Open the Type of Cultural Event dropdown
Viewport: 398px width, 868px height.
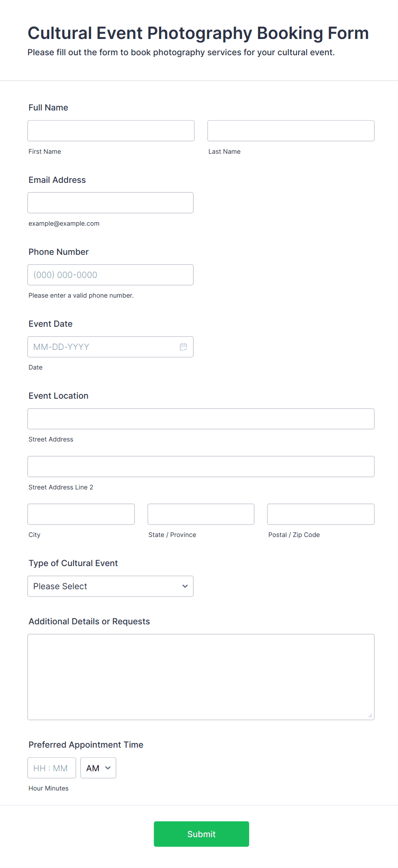point(110,586)
